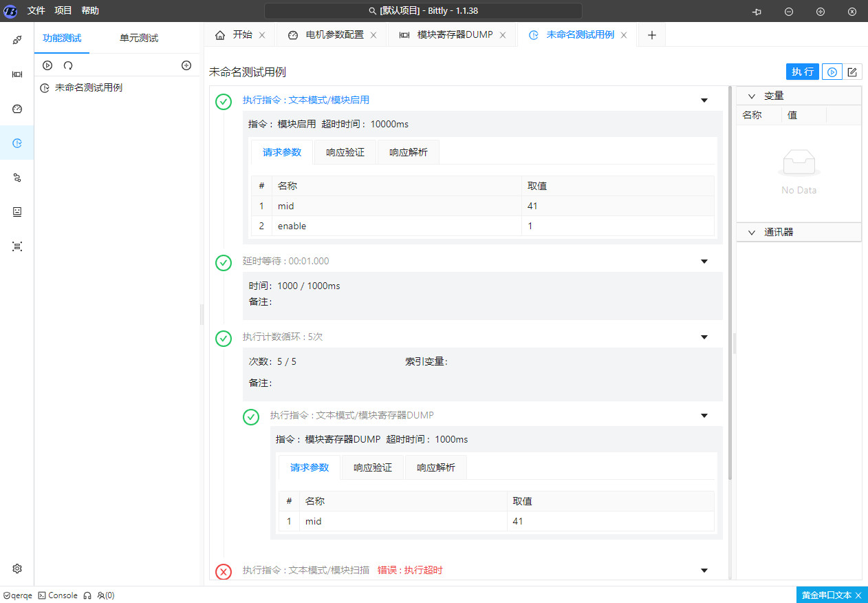868x603 pixels.
Task: Select 未命名测试用例 in the test list
Action: (x=88, y=88)
